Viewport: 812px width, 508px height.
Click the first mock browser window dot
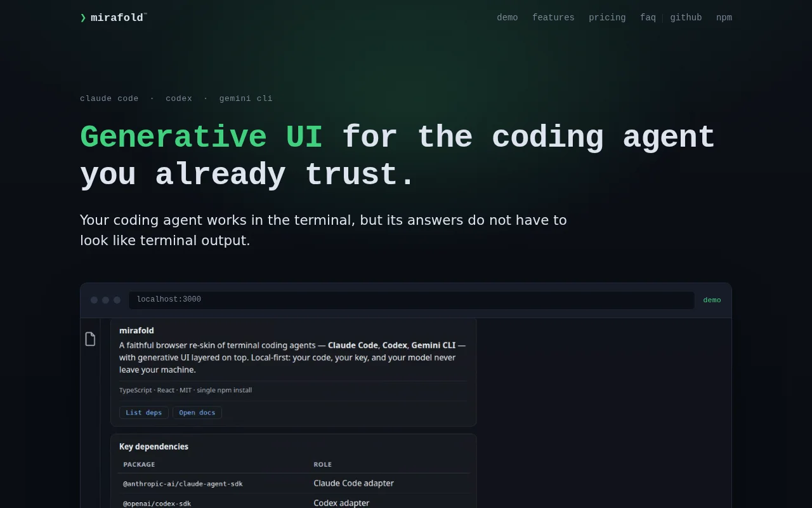(94, 300)
